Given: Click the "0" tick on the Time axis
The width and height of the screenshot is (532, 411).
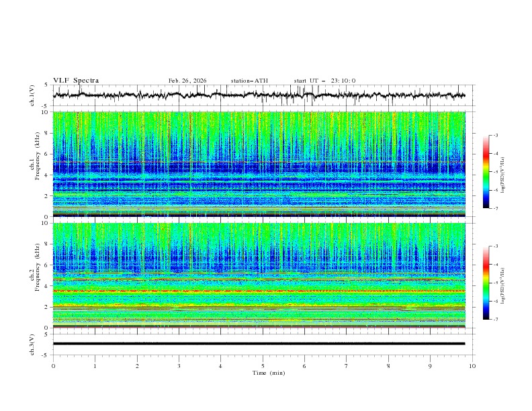Looking at the screenshot, I should click(x=53, y=366).
